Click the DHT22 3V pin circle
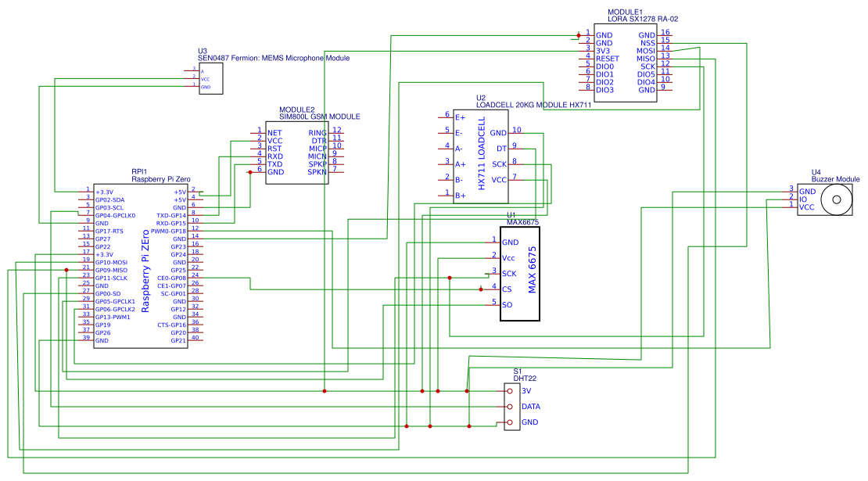Viewport: 868px width, 481px height. pyautogui.click(x=510, y=391)
